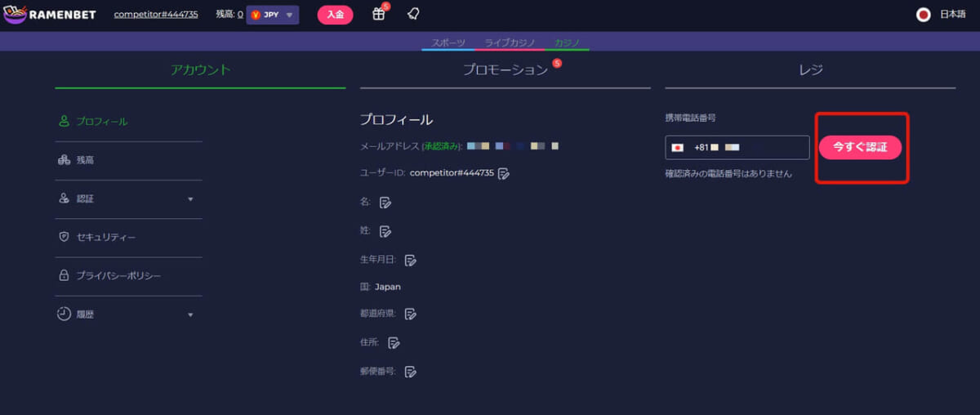980x415 pixels.
Task: Switch to the ライブカジノ tab
Action: [x=509, y=42]
